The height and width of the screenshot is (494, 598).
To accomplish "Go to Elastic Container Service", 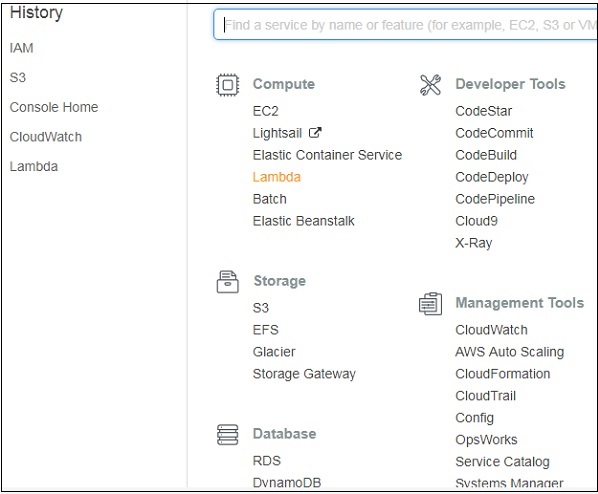I will pos(327,155).
